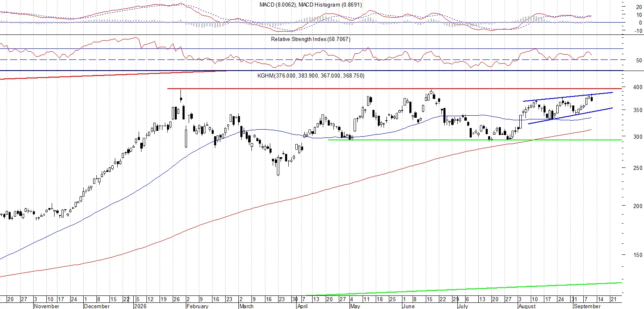
Task: Click the 20 level on the MACD scale
Action: coord(639,7)
